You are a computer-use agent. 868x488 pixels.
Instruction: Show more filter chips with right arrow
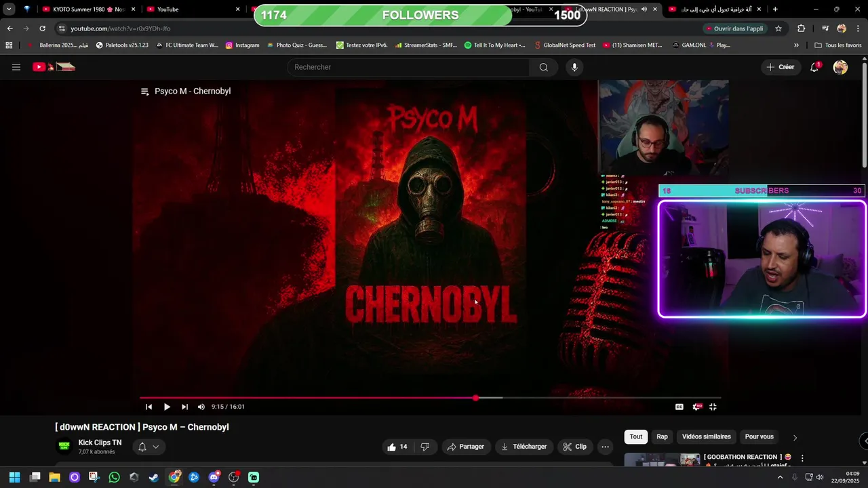[x=795, y=437]
